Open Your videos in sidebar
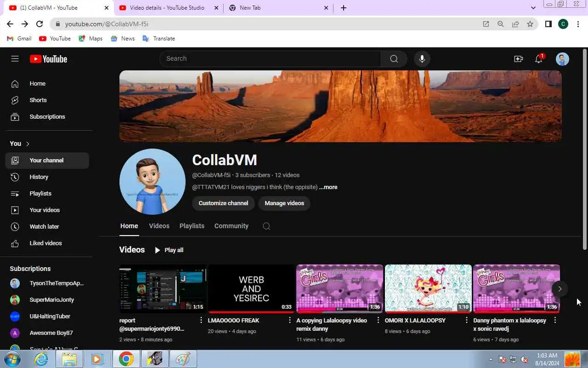This screenshot has height=368, width=588. [47, 210]
